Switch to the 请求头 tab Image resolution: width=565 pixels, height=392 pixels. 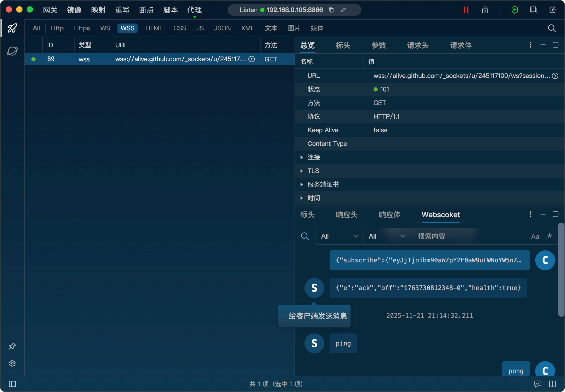[418, 45]
